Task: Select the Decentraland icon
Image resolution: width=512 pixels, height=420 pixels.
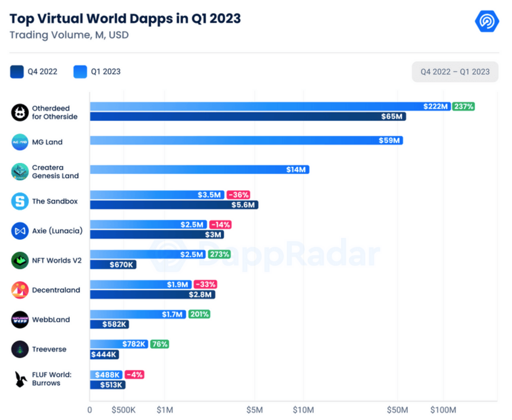Action: (20, 290)
